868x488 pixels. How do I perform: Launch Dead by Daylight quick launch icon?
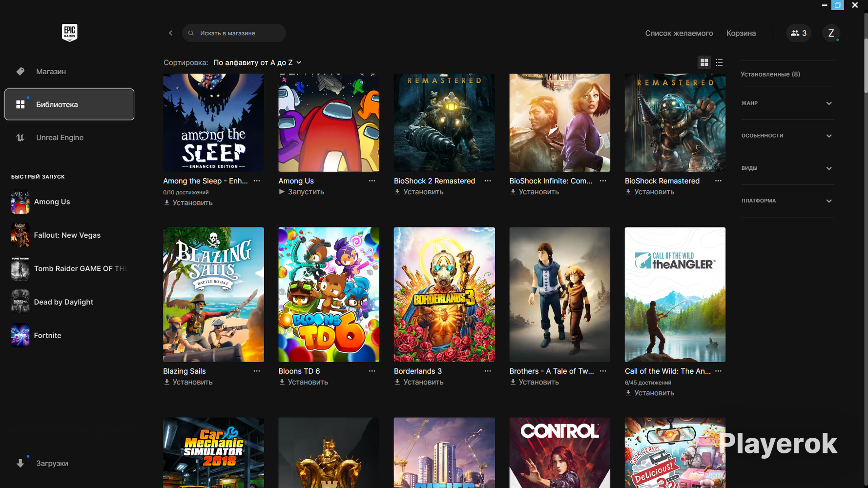click(20, 302)
